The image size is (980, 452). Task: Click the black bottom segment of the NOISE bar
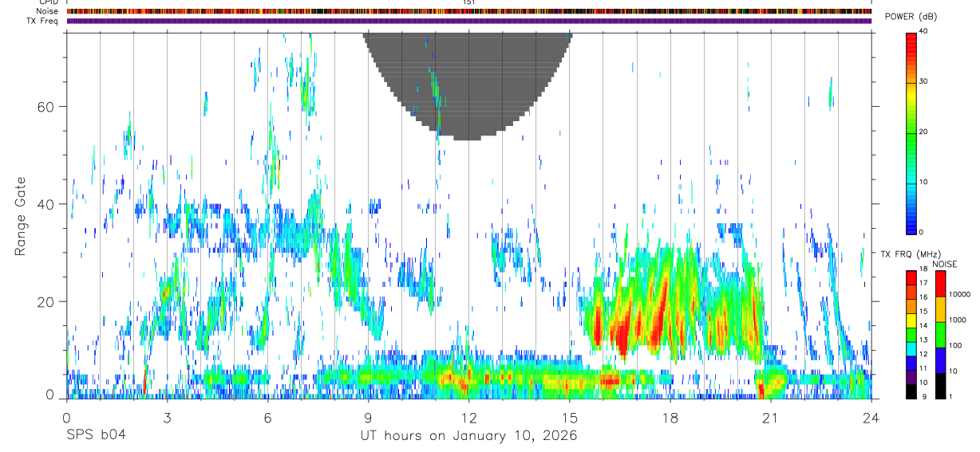(940, 386)
